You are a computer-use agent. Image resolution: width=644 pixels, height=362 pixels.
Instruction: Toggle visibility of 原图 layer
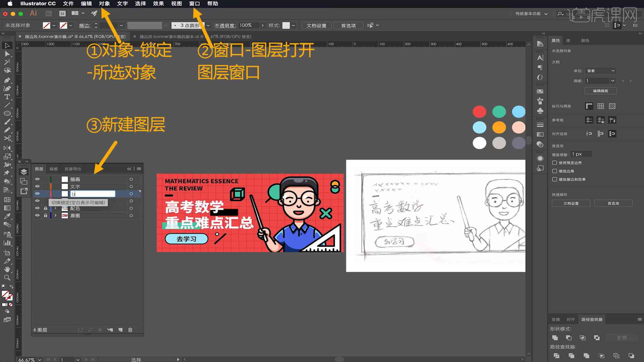click(x=38, y=215)
